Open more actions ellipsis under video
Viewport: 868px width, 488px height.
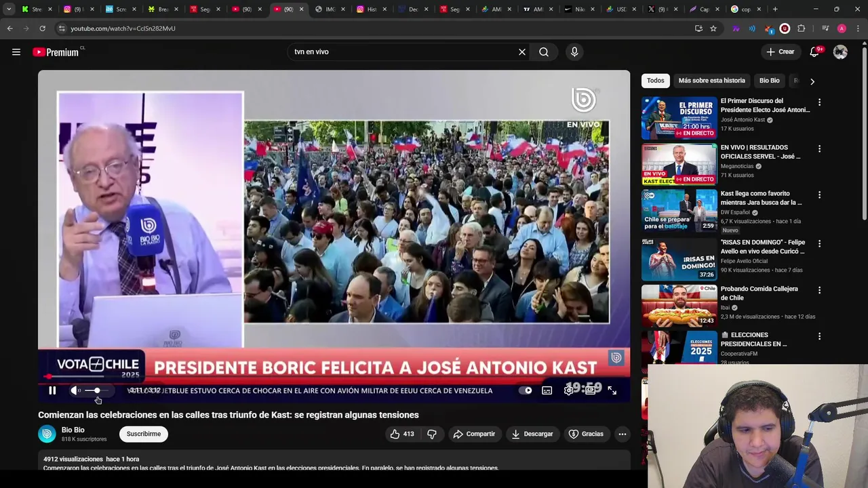coord(622,434)
